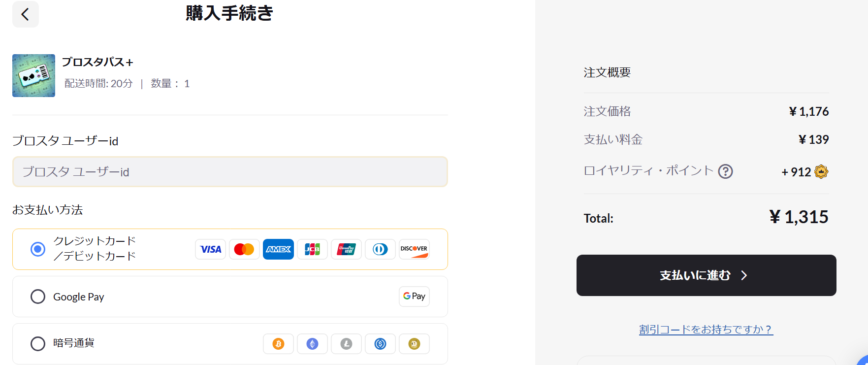Viewport: 868px width, 365px height.
Task: Click the back arrow button
Action: pos(25,14)
